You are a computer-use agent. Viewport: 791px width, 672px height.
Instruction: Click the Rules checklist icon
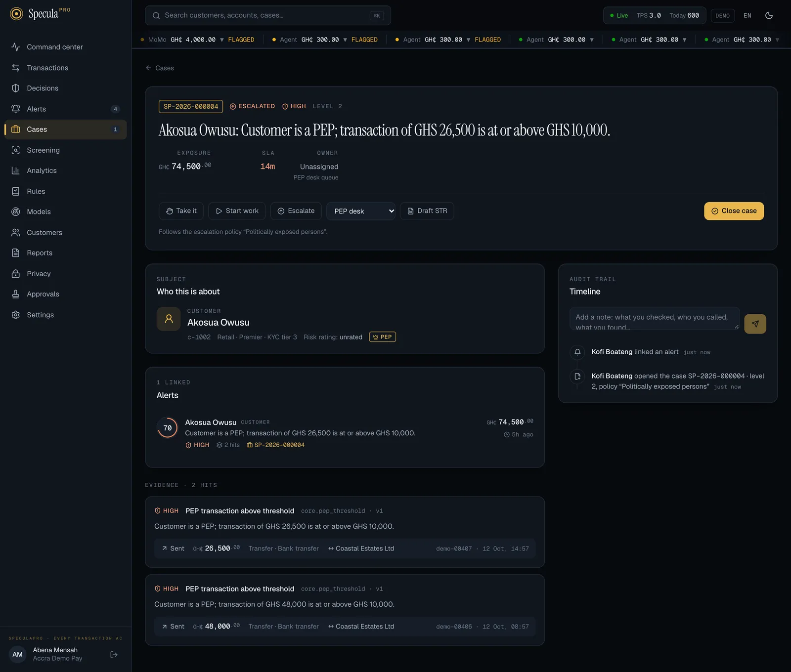click(x=16, y=191)
